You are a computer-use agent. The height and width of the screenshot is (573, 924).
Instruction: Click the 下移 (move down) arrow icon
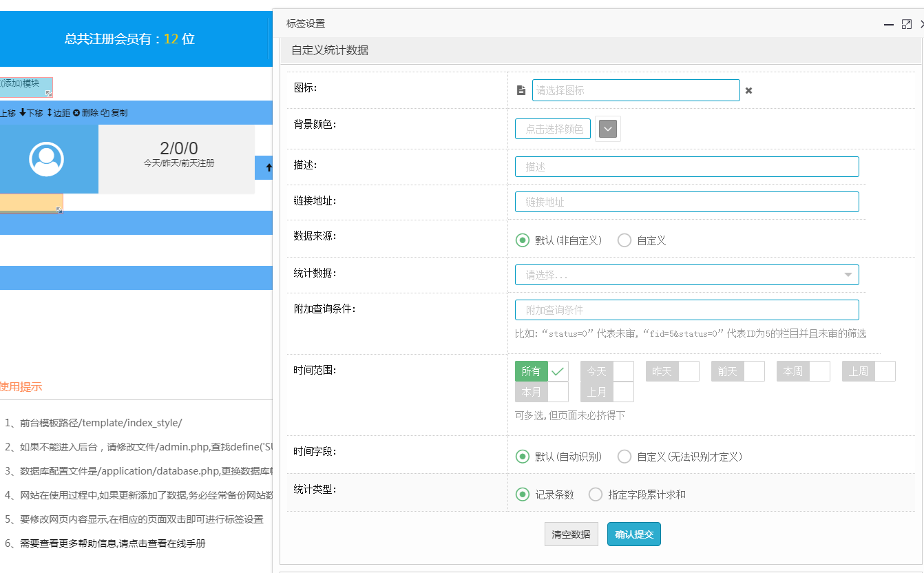point(23,113)
